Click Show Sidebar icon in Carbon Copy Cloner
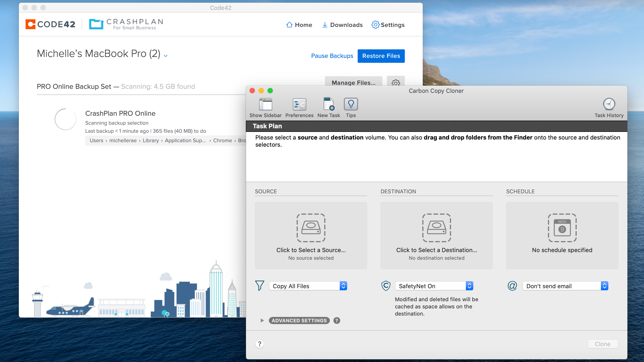Image resolution: width=644 pixels, height=362 pixels. click(x=265, y=104)
